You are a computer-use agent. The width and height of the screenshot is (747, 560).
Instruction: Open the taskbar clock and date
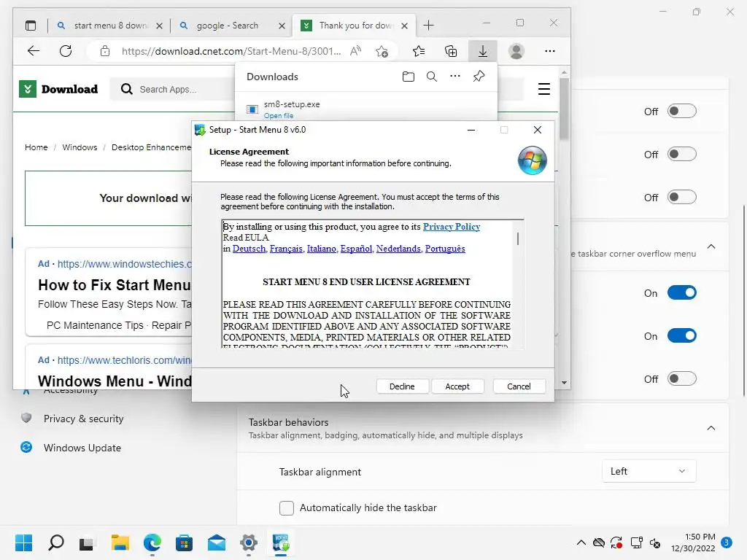point(693,542)
